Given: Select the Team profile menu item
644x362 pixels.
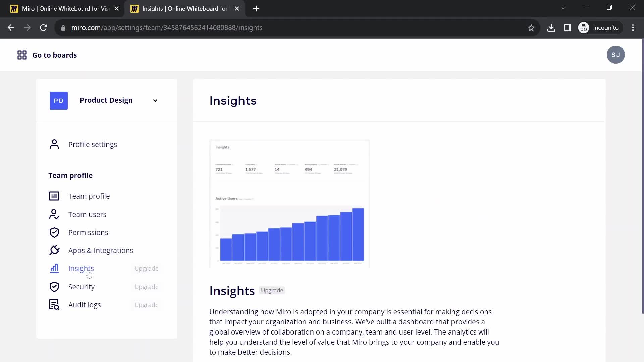Looking at the screenshot, I should 89,196.
